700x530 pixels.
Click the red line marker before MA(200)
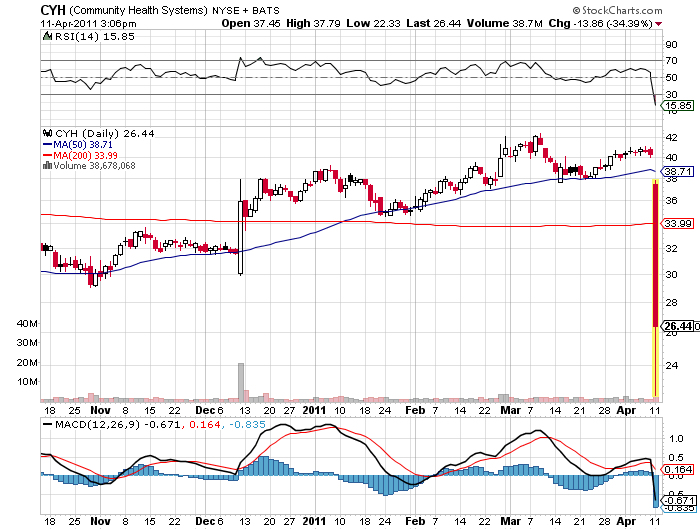pyautogui.click(x=47, y=155)
